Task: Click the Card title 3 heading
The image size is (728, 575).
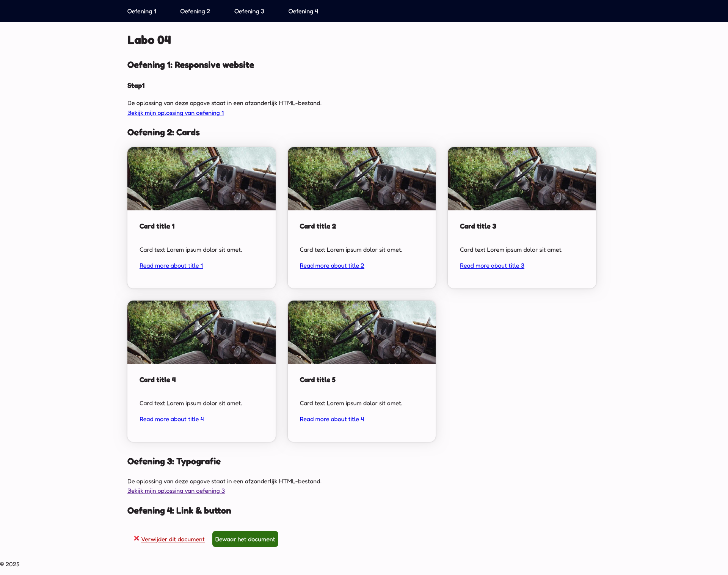Action: tap(478, 226)
